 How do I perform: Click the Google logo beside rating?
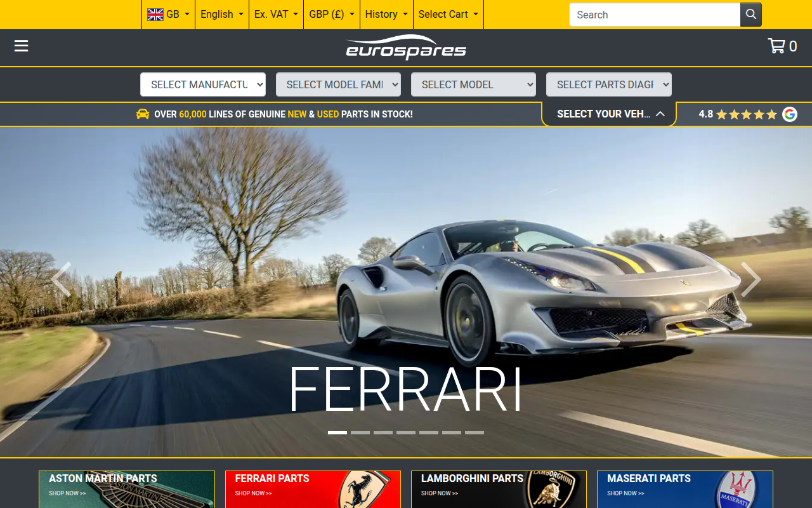point(790,114)
